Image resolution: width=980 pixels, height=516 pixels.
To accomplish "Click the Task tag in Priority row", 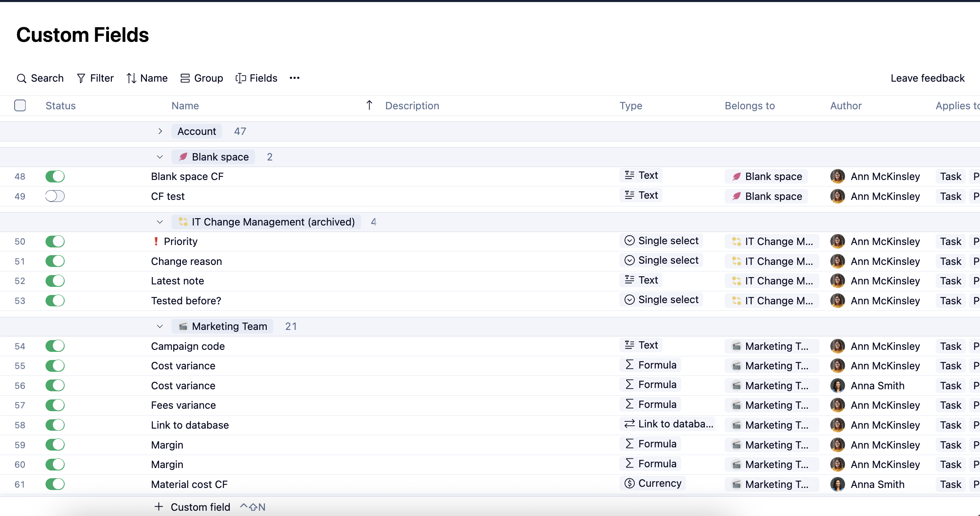I will coord(950,241).
